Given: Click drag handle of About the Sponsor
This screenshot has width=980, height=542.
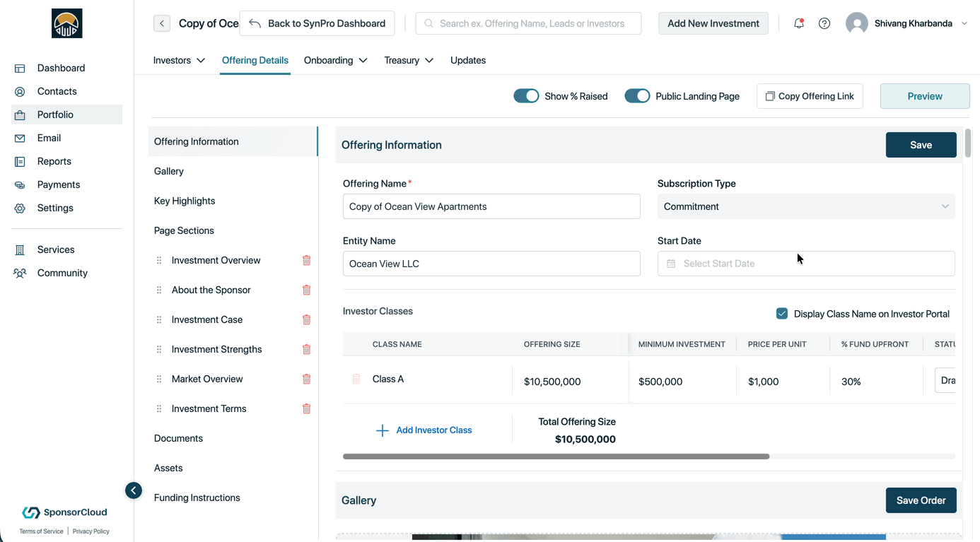Looking at the screenshot, I should coord(159,290).
